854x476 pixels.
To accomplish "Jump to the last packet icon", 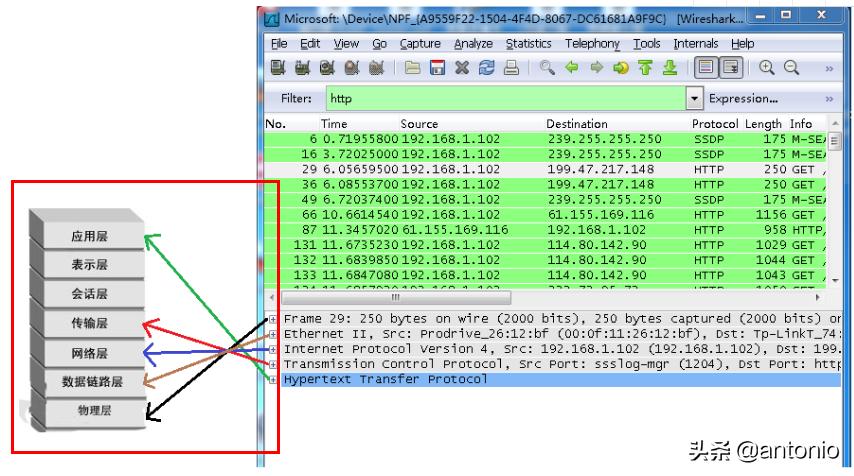I will point(670,68).
